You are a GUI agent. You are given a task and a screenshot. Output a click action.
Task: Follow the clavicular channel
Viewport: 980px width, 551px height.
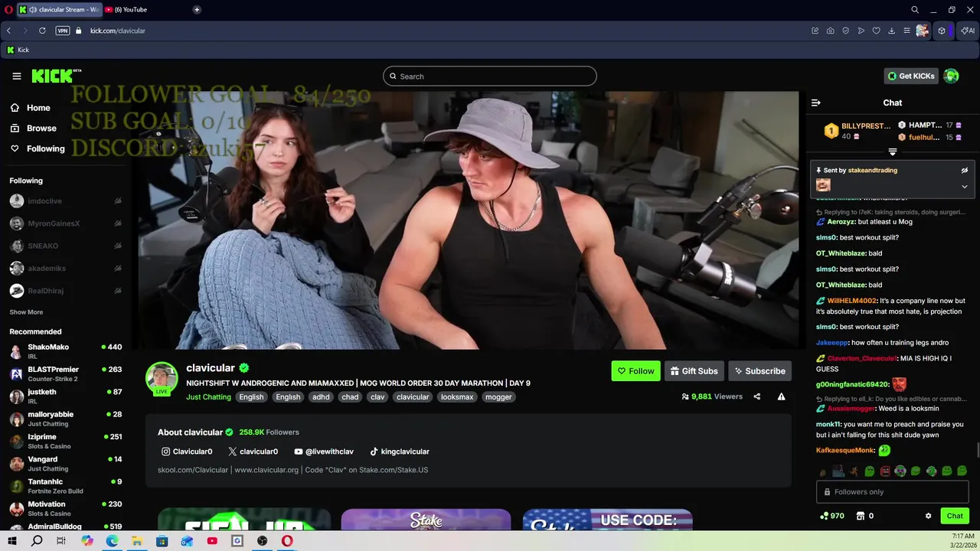tap(635, 371)
